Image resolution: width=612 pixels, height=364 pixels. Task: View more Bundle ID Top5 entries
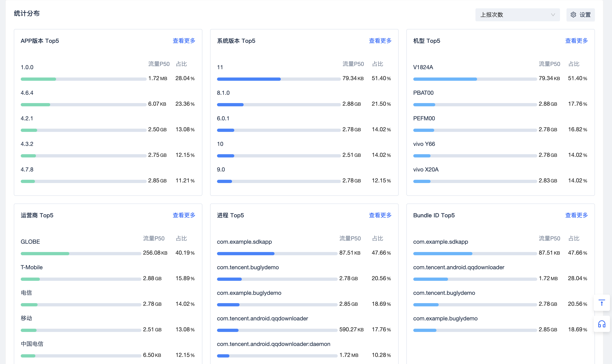click(x=576, y=215)
